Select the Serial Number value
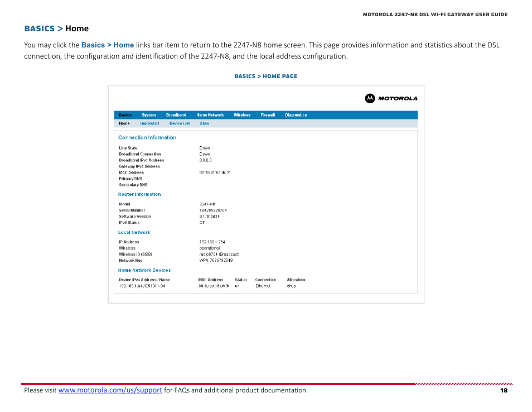Screen dimensions: 532x412 click(213, 210)
